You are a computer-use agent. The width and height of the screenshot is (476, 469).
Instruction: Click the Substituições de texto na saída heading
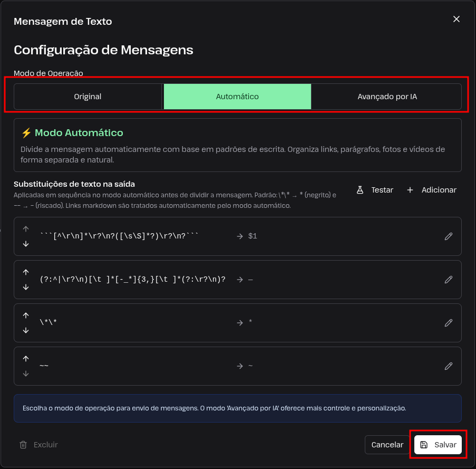tap(74, 184)
